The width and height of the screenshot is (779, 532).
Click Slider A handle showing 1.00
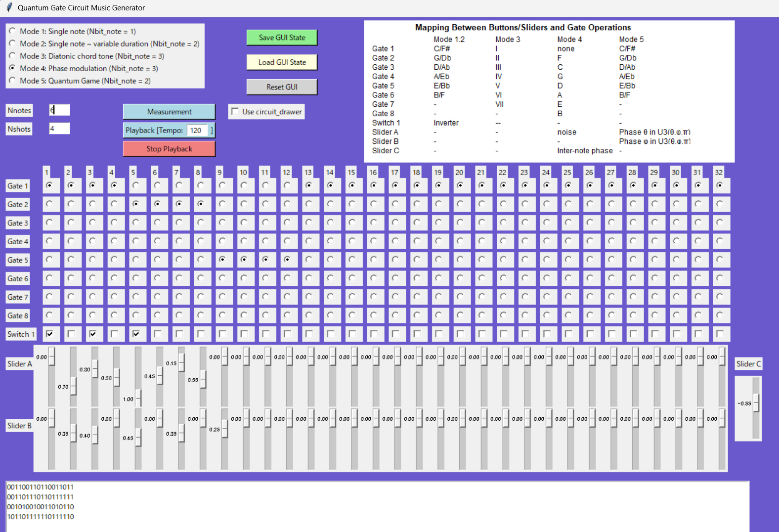click(138, 399)
